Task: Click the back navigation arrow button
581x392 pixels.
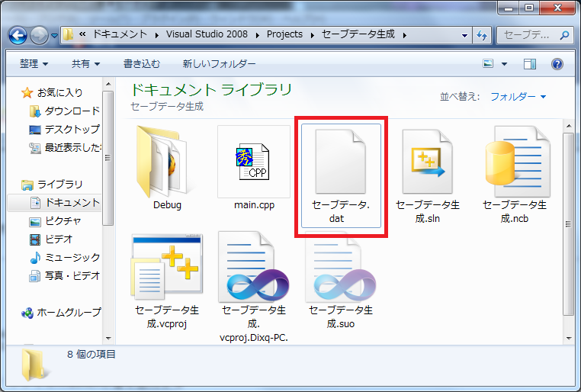Action: click(18, 35)
